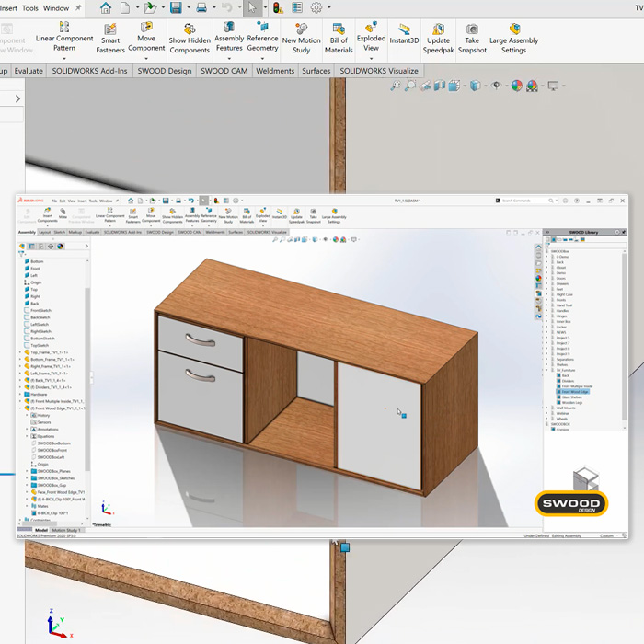Expand the Hardware folder in feature tree
Screen dimensions: 644x644
20,395
